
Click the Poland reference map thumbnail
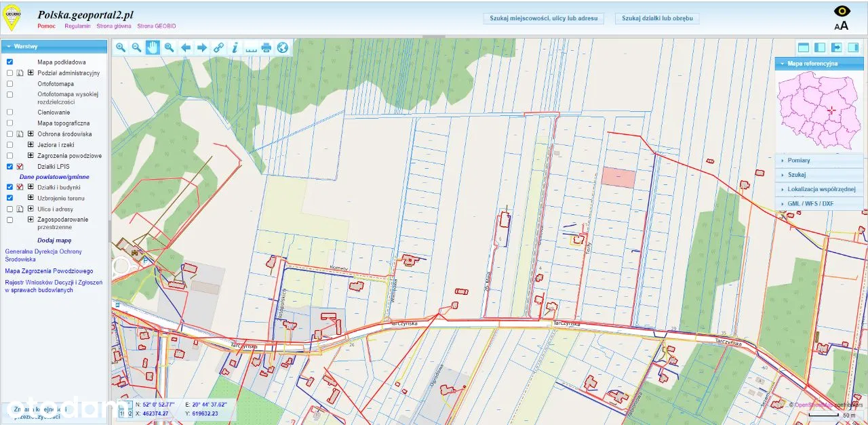tap(818, 110)
